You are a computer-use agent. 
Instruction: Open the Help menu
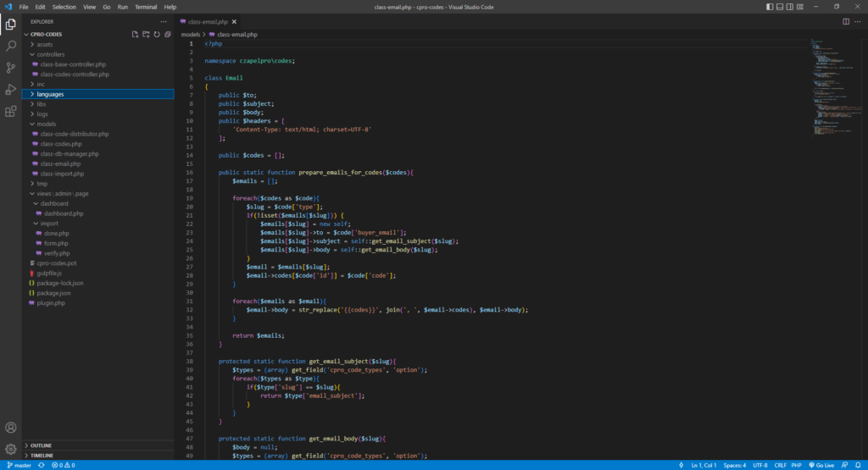click(x=170, y=7)
